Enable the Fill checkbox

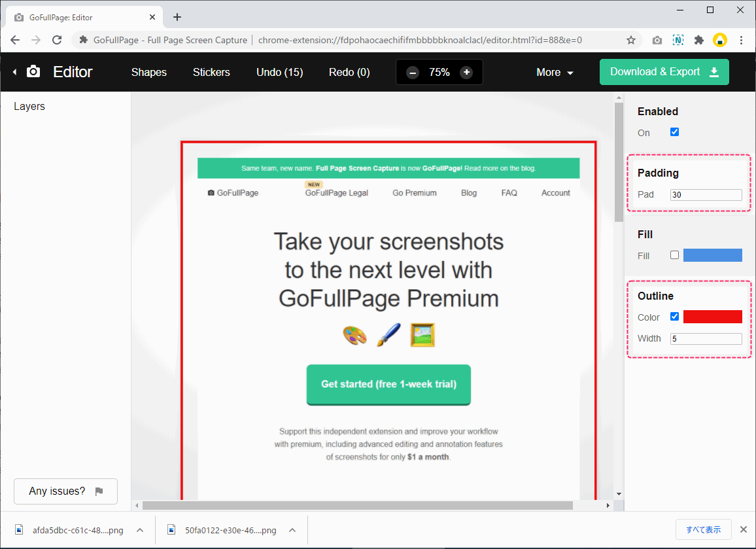coord(674,255)
